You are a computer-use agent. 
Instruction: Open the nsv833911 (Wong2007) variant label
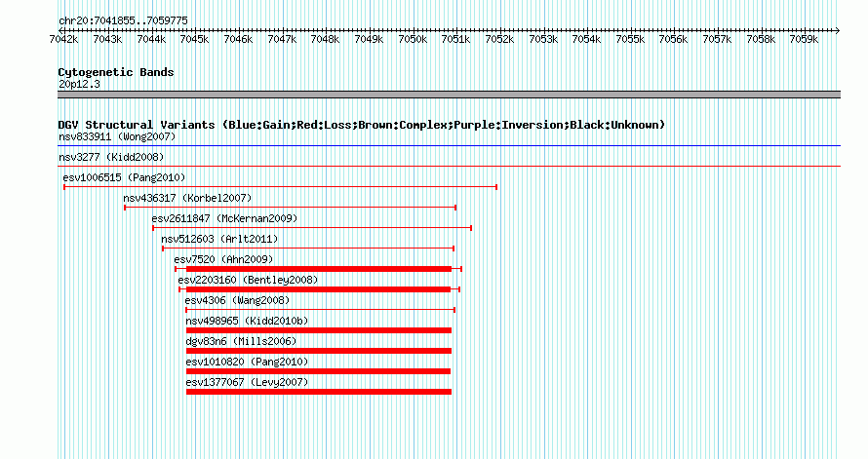(117, 136)
